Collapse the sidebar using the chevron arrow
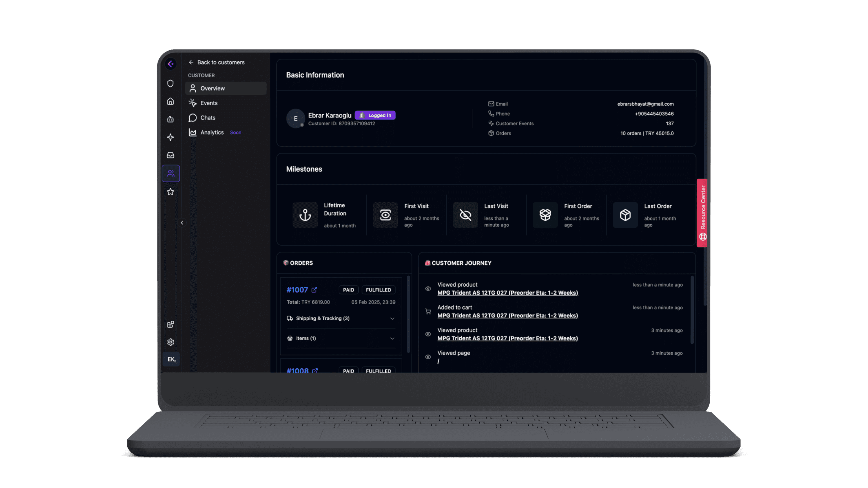This screenshot has height=488, width=868. click(182, 223)
